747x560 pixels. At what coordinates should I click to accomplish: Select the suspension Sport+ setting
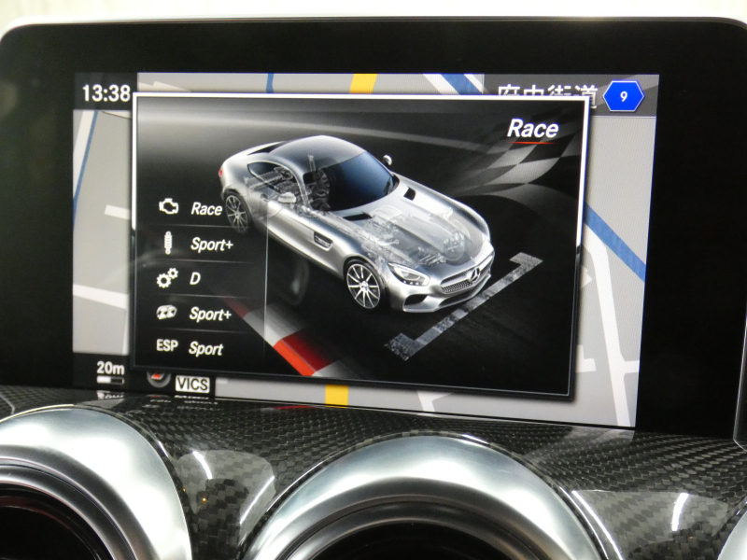[212, 245]
